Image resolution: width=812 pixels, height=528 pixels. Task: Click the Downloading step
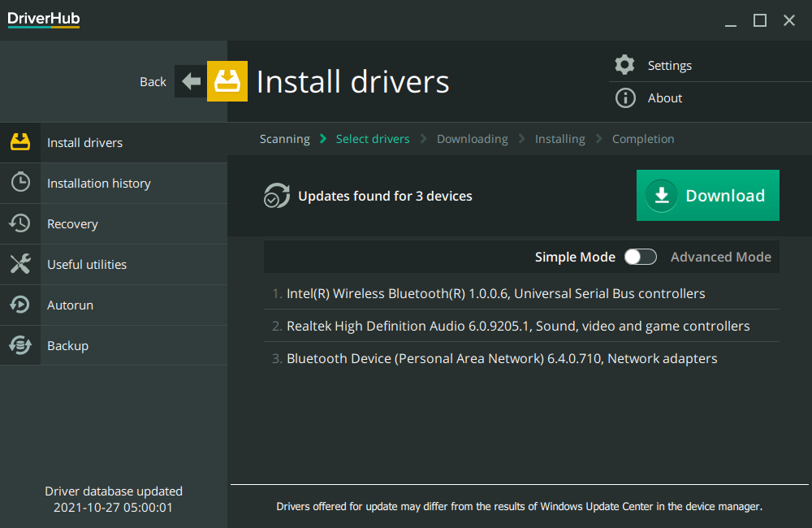(473, 139)
